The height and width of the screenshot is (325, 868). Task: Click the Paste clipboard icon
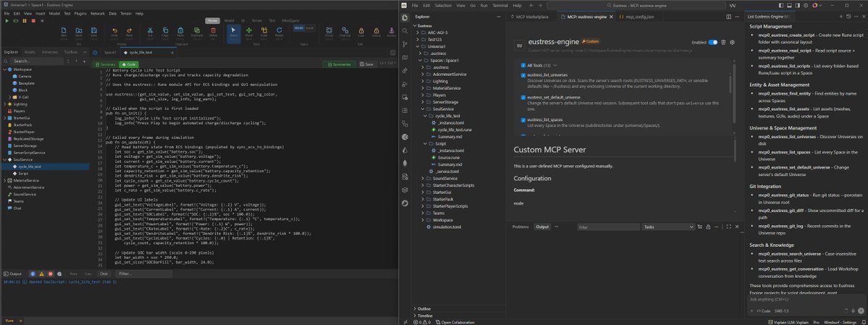(180, 32)
